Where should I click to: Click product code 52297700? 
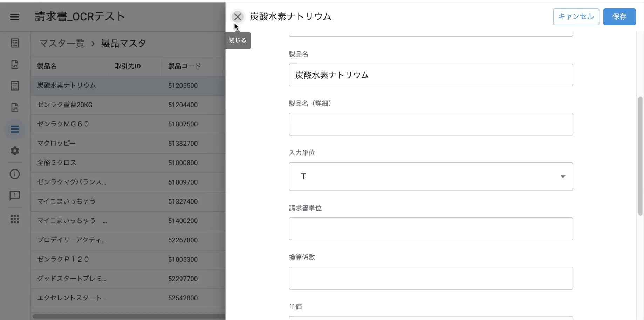point(183,279)
